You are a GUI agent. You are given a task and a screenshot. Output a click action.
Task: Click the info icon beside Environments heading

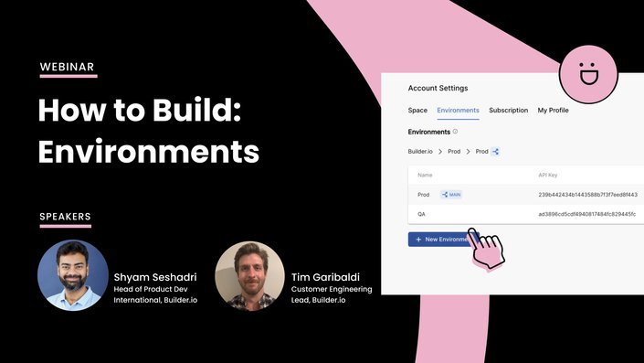point(455,132)
